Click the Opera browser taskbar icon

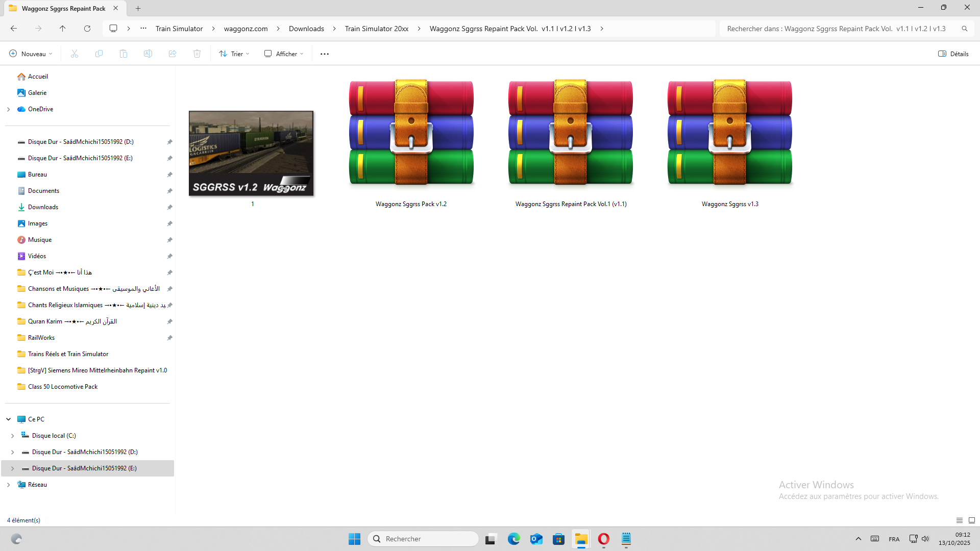(603, 539)
